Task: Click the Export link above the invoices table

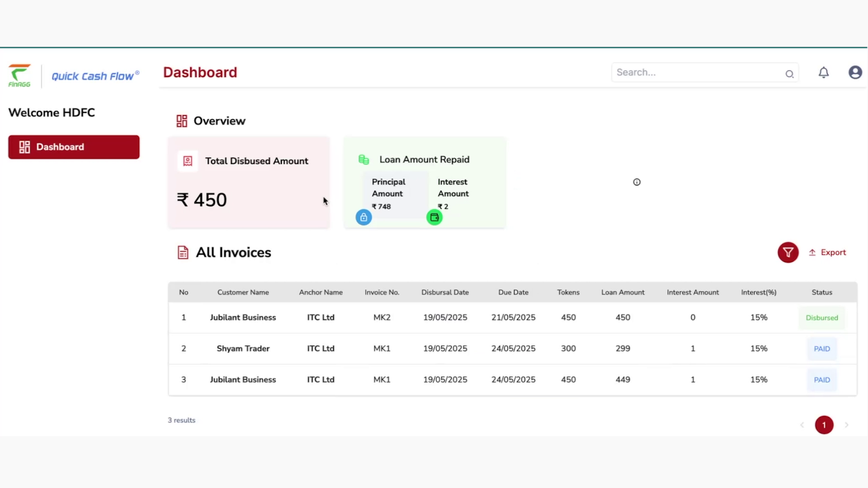Action: pos(828,252)
